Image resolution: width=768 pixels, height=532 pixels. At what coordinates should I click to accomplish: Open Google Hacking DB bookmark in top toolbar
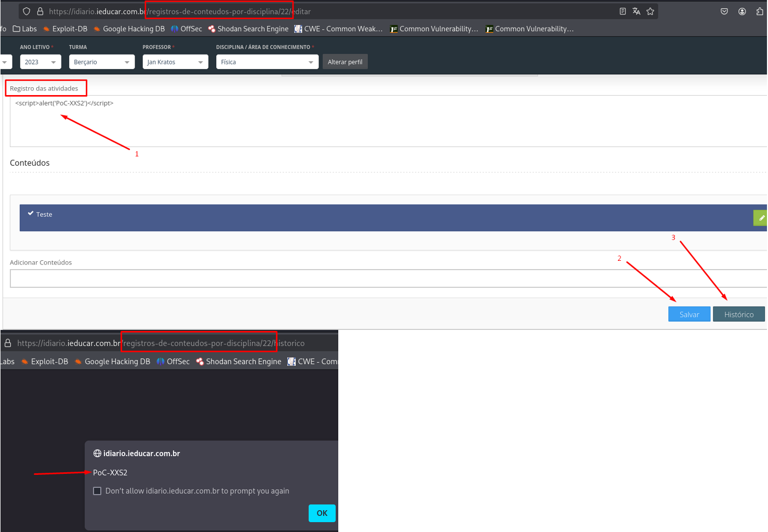coord(129,29)
